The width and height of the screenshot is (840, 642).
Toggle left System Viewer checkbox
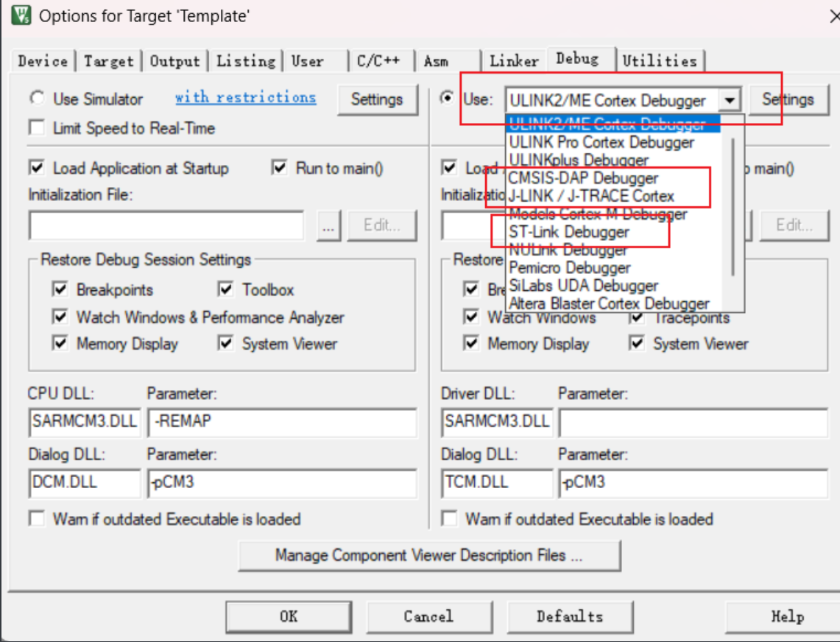tap(225, 343)
